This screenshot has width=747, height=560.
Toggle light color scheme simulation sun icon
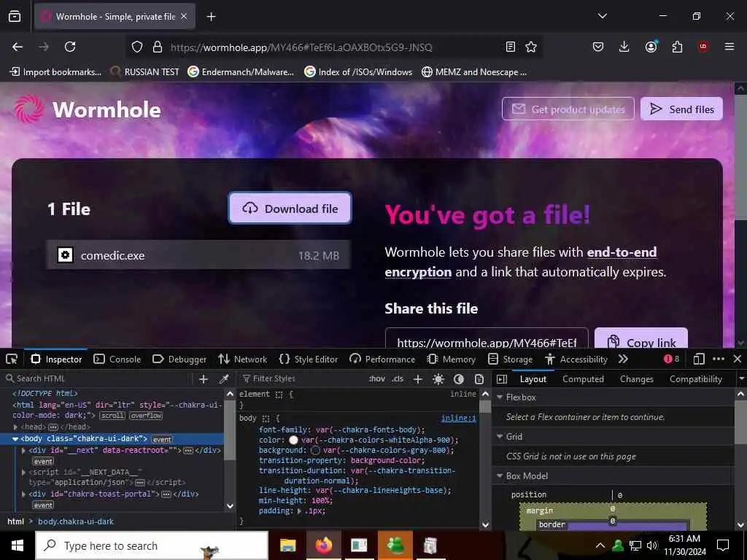pos(438,379)
